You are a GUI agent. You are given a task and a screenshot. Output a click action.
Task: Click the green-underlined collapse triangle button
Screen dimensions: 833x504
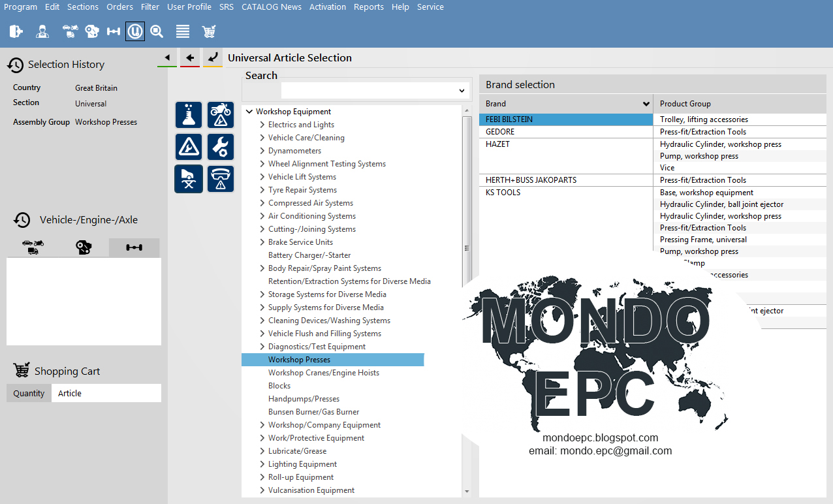167,57
